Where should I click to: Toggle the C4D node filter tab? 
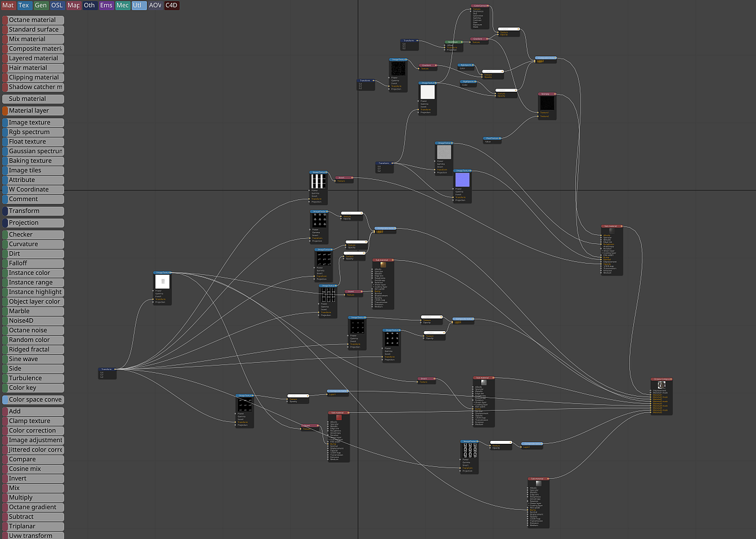[x=171, y=5]
